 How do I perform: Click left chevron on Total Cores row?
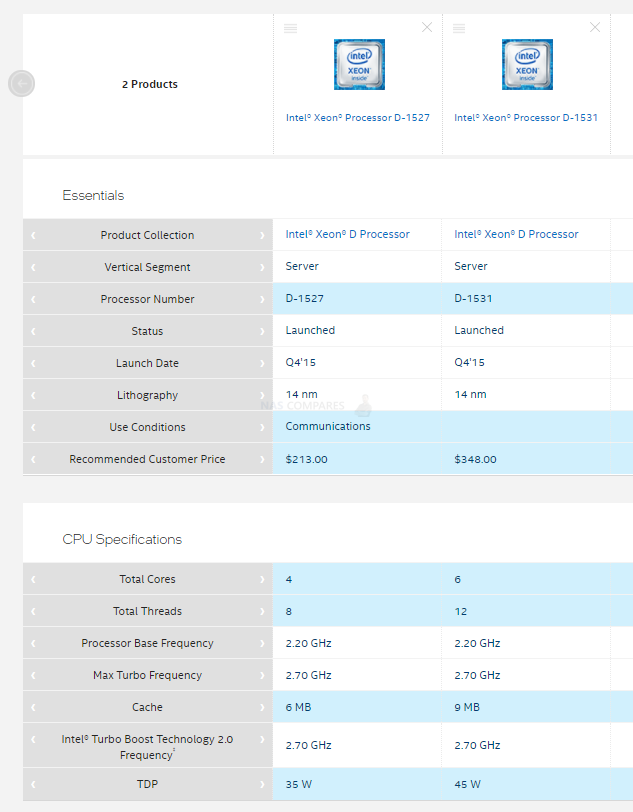tap(33, 579)
